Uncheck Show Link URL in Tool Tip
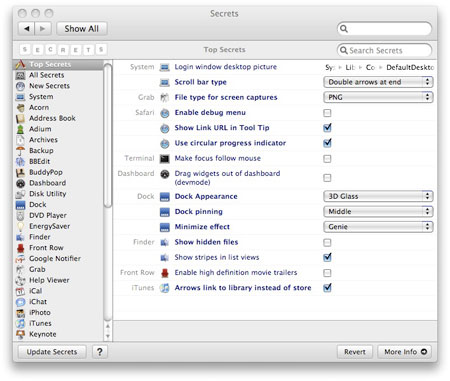Image resolution: width=450 pixels, height=381 pixels. pyautogui.click(x=327, y=128)
